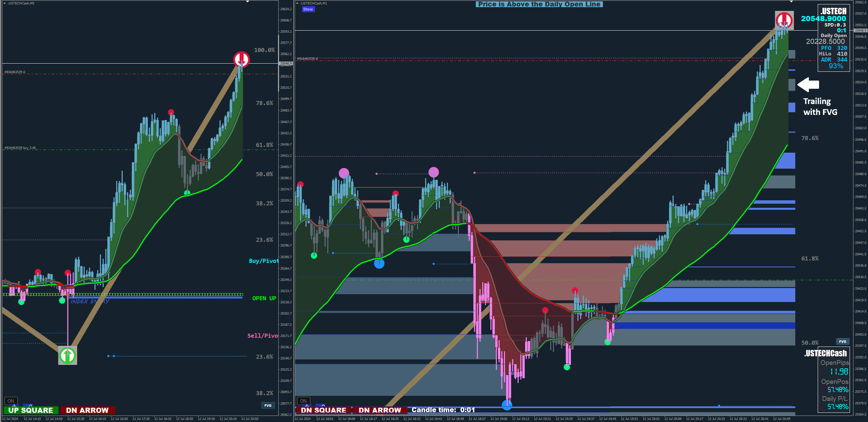Open the .USTECHCash,M5 chart dropdown arrow

4,3
